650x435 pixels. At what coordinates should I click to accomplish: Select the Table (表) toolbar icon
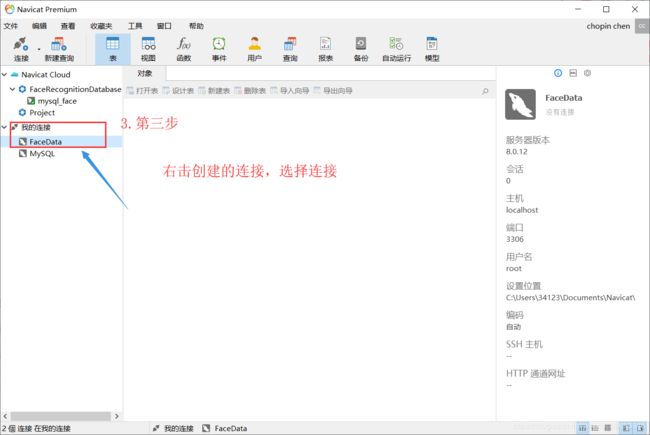click(112, 49)
